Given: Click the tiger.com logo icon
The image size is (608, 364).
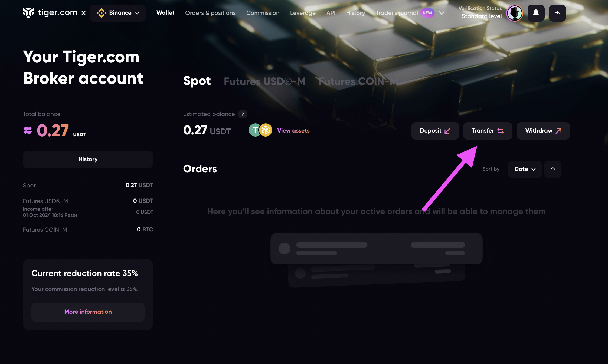Looking at the screenshot, I should [28, 13].
